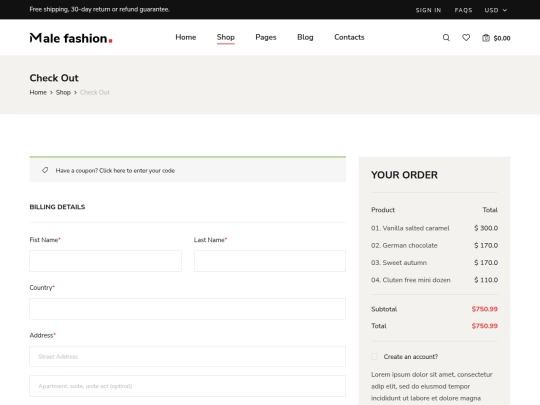Screen dimensions: 540x405
Task: Select the Sweet autumn order row
Action: click(x=434, y=262)
